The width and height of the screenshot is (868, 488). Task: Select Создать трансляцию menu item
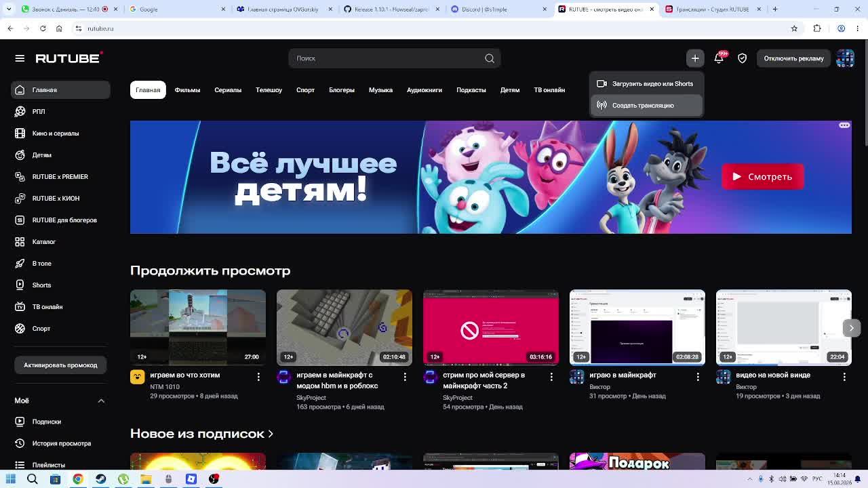(646, 106)
